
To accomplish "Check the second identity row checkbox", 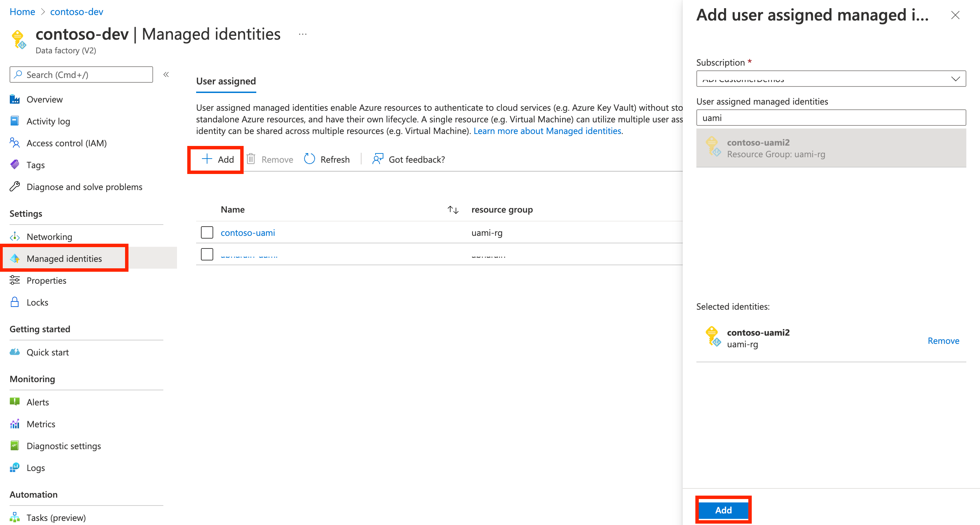I will point(207,254).
